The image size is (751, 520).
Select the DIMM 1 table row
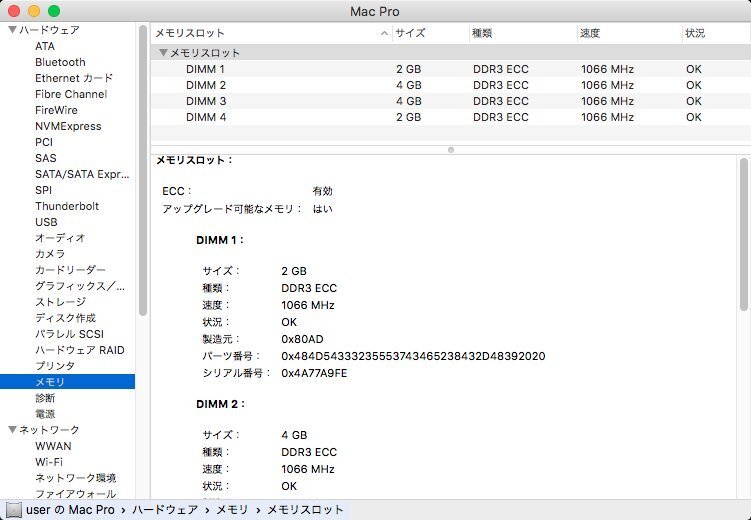[450, 69]
